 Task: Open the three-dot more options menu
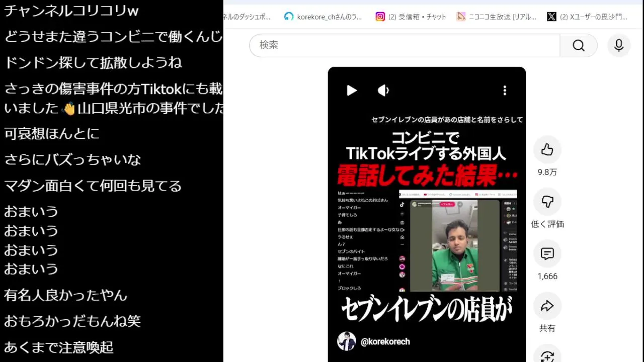(505, 90)
